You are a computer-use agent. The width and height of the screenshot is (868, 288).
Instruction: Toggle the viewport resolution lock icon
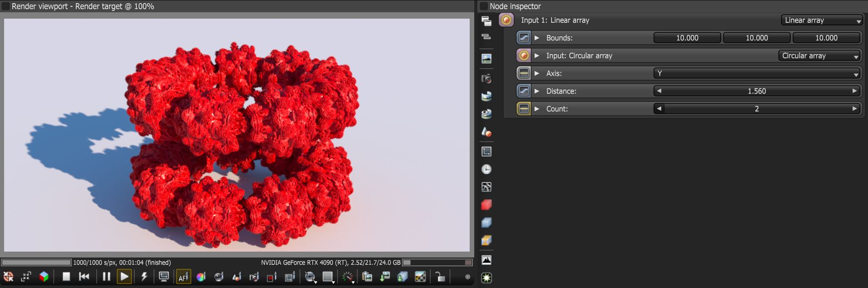440,277
